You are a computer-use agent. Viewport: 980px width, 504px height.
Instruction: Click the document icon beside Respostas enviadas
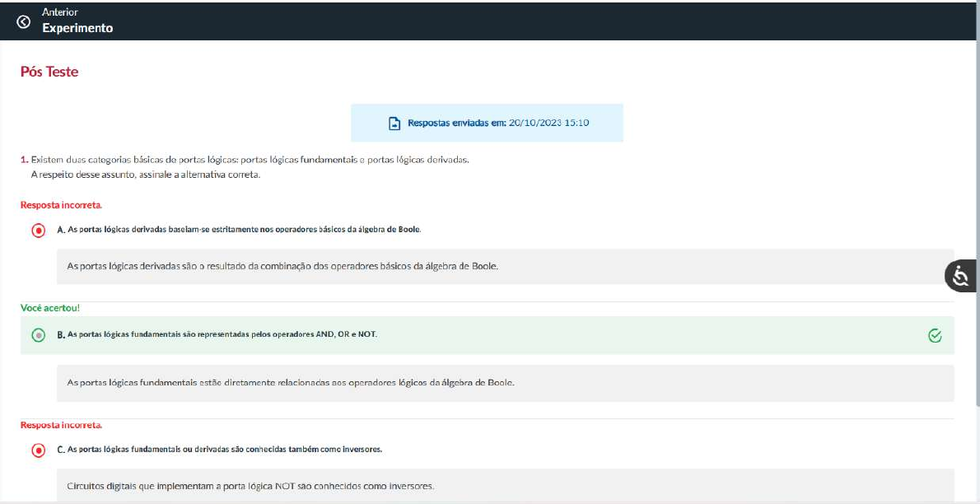pyautogui.click(x=394, y=124)
